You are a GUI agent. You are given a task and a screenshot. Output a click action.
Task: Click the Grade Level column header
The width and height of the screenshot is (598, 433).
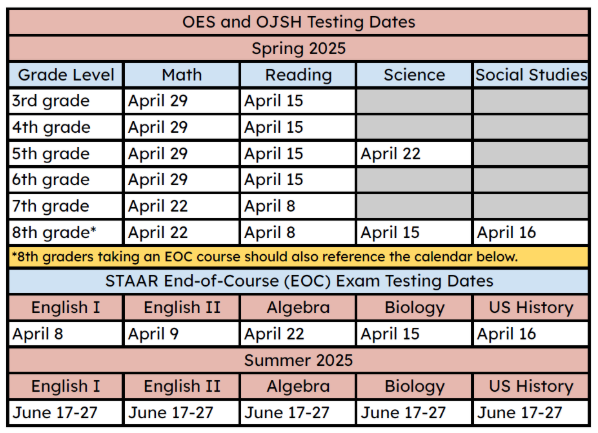pos(66,75)
